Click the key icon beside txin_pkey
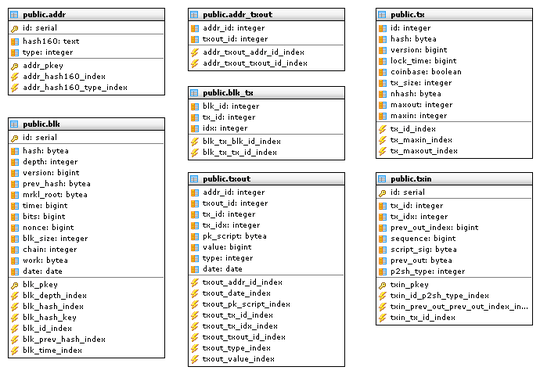This screenshot has width=540, height=374. [x=382, y=285]
